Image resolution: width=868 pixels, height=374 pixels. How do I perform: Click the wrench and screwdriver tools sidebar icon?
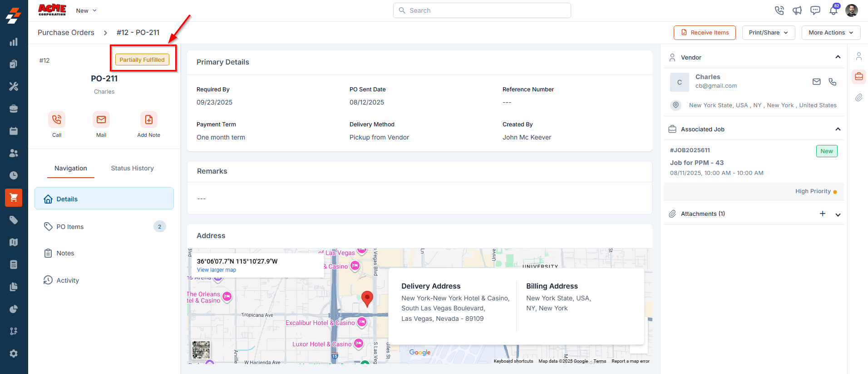pyautogui.click(x=14, y=86)
